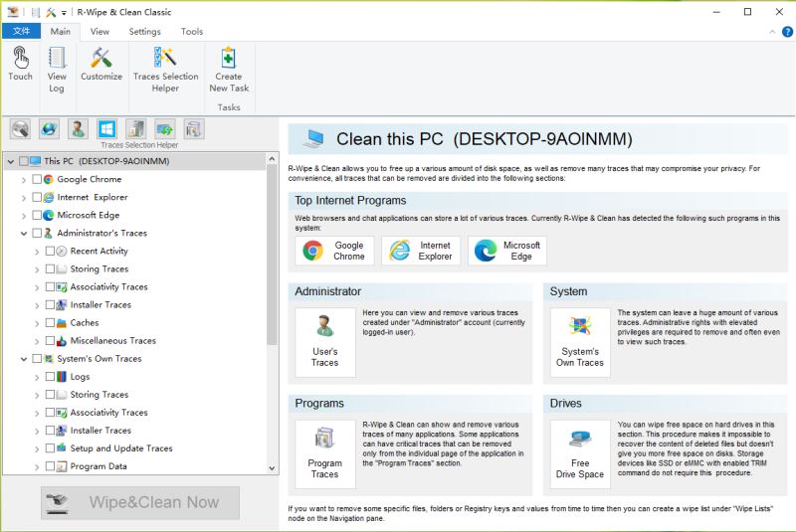Check the Microsoft Edge checkbox

(x=37, y=215)
